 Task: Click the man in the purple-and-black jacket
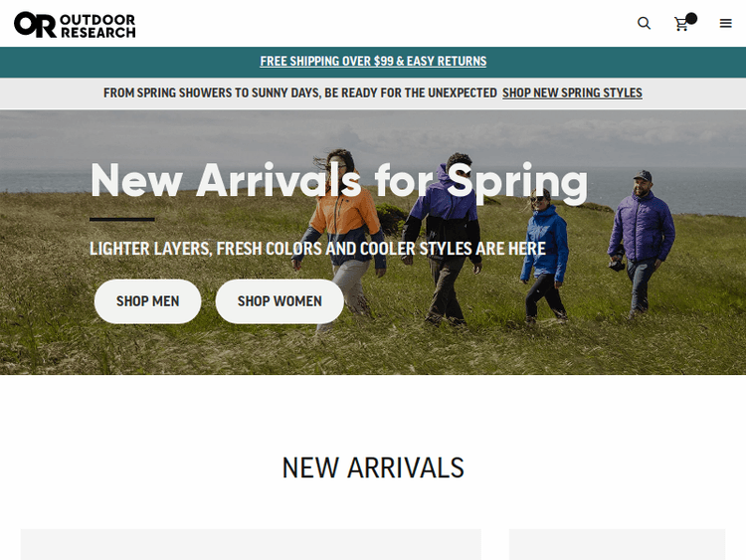443,238
